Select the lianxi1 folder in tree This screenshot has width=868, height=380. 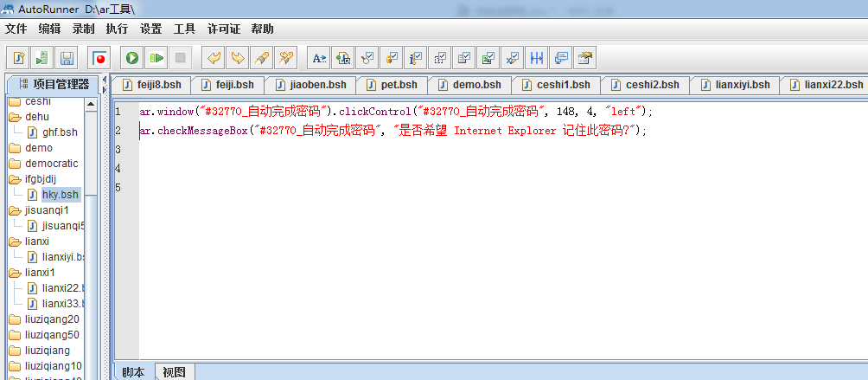[40, 273]
